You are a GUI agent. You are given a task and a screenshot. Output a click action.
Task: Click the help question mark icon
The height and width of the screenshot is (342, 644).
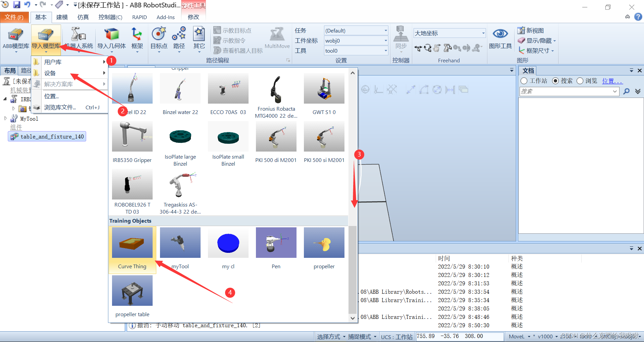(x=638, y=17)
